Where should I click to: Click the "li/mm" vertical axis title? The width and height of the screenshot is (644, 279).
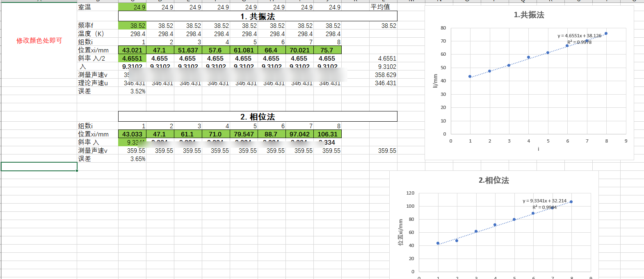pyautogui.click(x=435, y=81)
